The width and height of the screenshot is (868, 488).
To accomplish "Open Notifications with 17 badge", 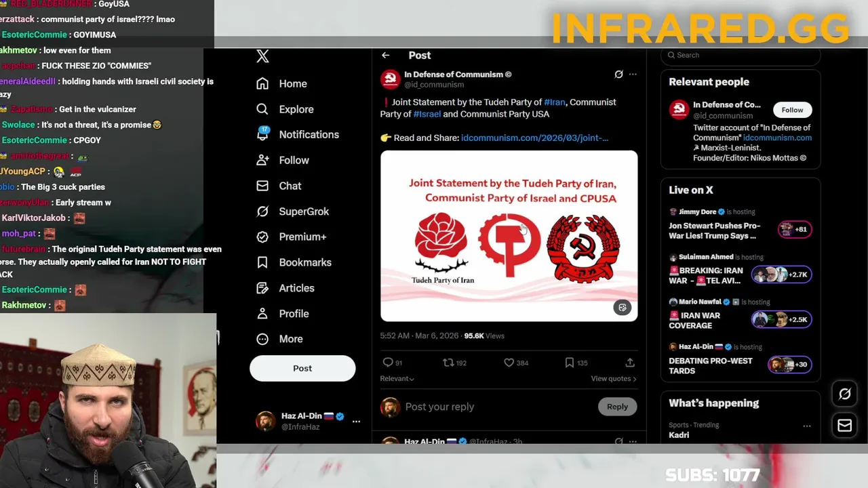I will click(x=297, y=134).
